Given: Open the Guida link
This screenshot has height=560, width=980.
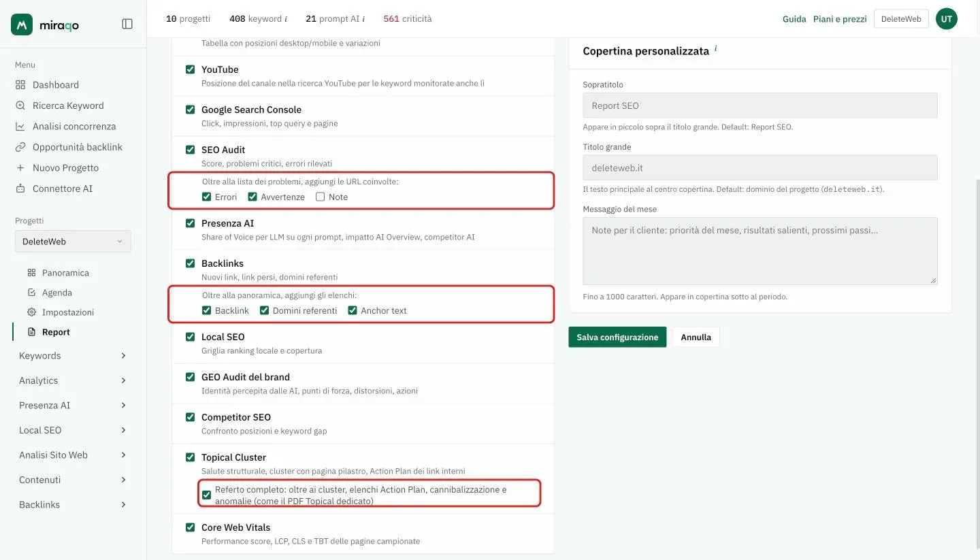Looking at the screenshot, I should [794, 19].
